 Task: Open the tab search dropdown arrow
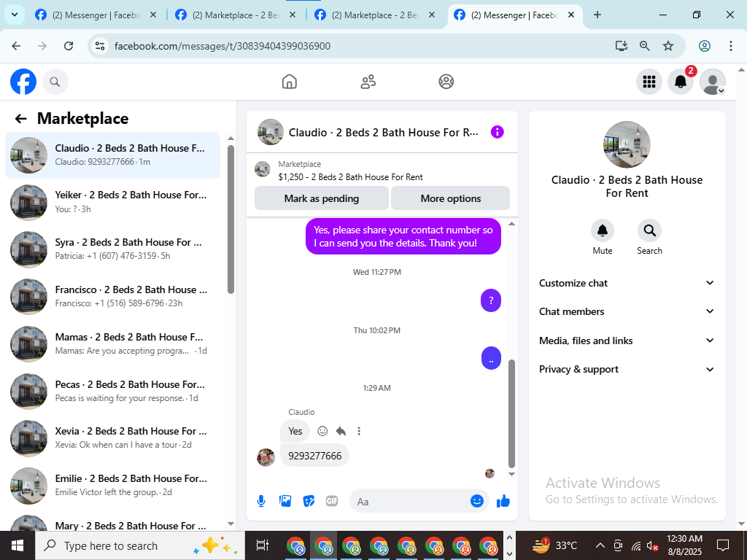(x=15, y=15)
